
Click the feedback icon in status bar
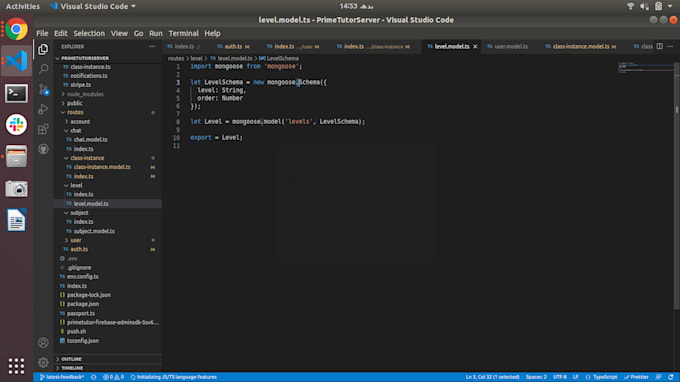(658, 377)
